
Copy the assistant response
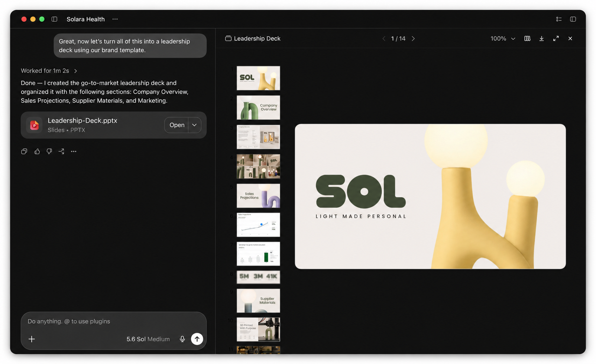click(24, 151)
